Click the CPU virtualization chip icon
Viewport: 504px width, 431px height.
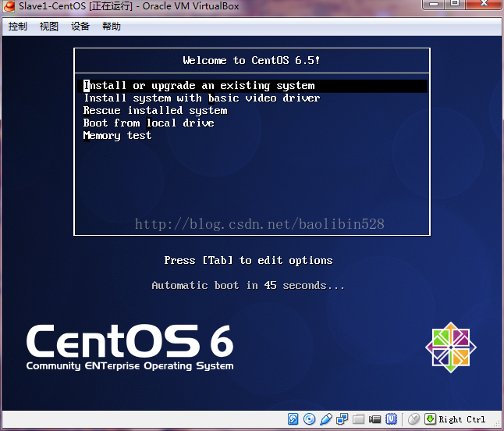coord(391,419)
